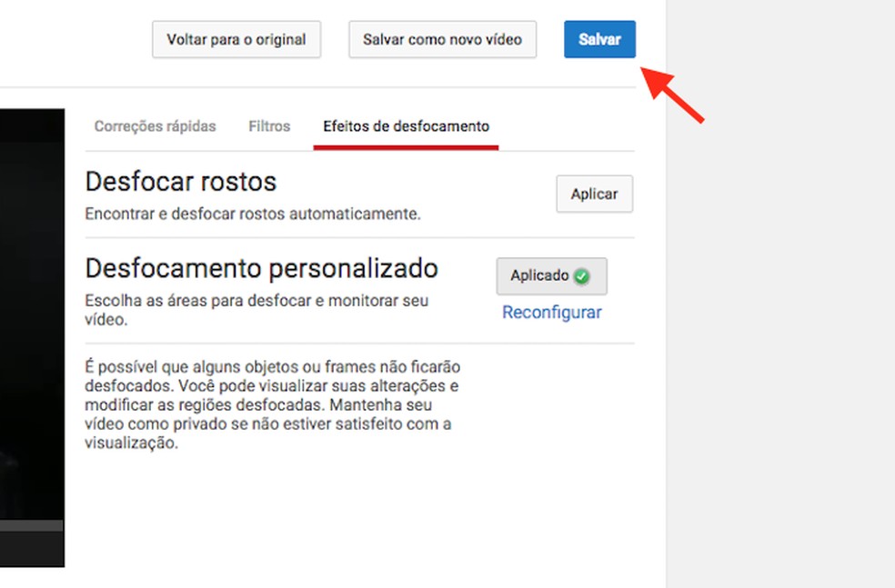Open Reconfigurar to edit custom blur

(x=551, y=312)
